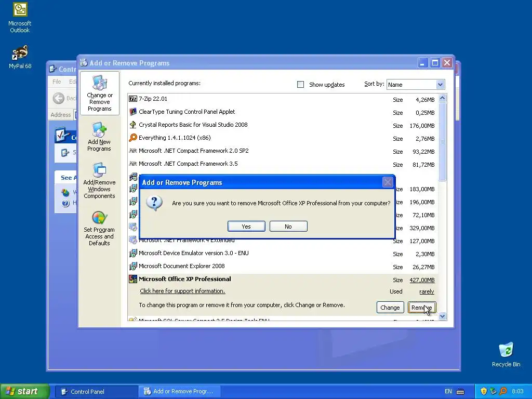
Task: Click the Microsoft Document Explorer 2008 icon
Action: point(133,266)
